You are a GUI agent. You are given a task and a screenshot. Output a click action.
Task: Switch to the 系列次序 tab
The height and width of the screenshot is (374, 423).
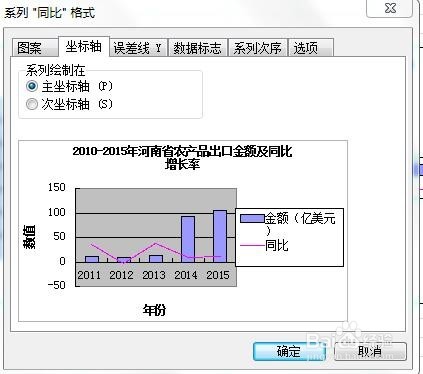pyautogui.click(x=257, y=48)
